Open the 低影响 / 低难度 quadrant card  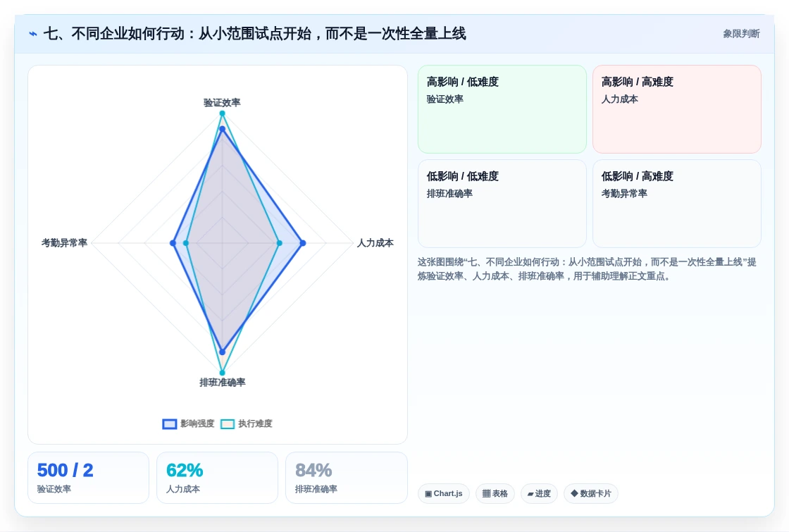(x=502, y=204)
